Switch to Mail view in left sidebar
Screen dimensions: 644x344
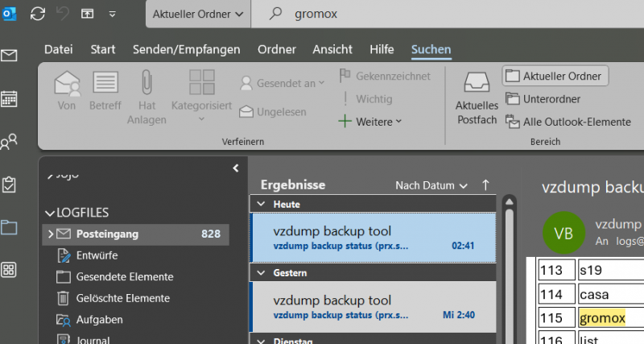click(x=10, y=56)
